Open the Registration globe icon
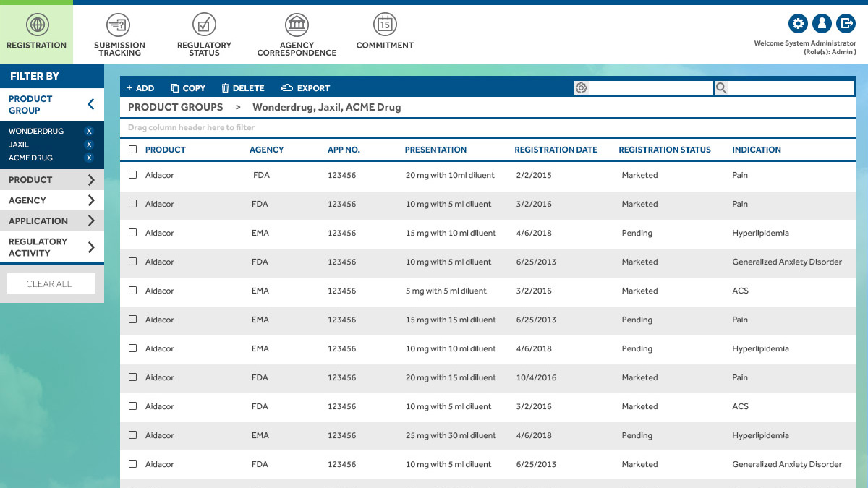Viewport: 868px width, 488px height. [x=37, y=25]
